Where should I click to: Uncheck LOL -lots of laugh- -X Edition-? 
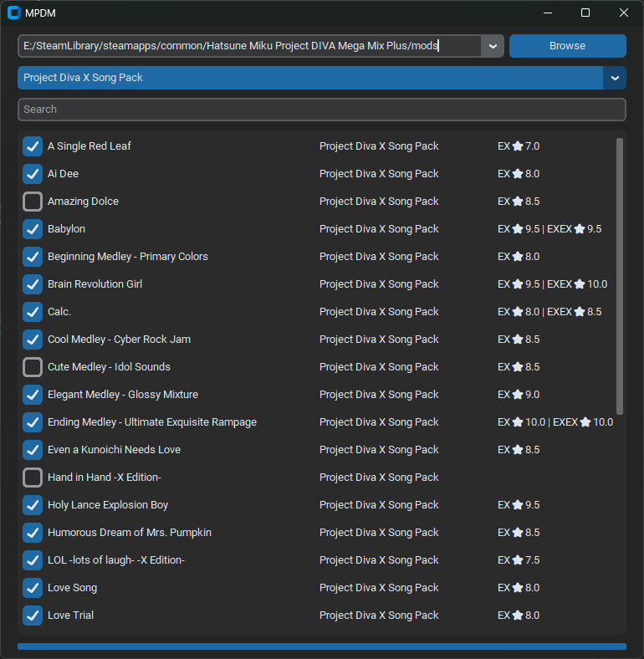click(x=33, y=560)
